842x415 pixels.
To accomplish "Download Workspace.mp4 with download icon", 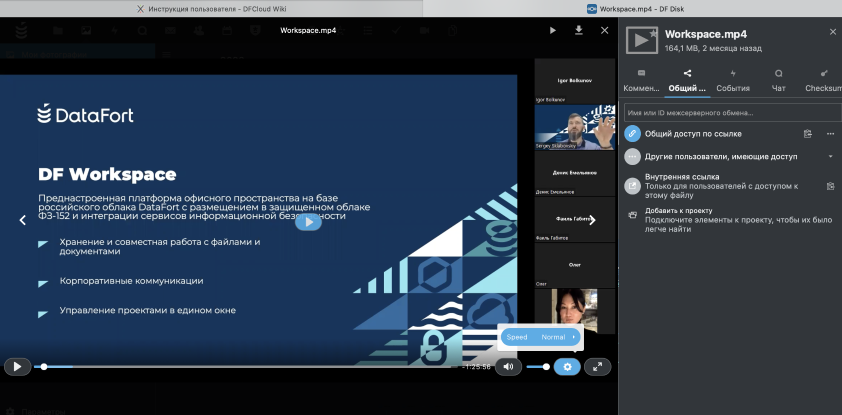I will (x=579, y=31).
